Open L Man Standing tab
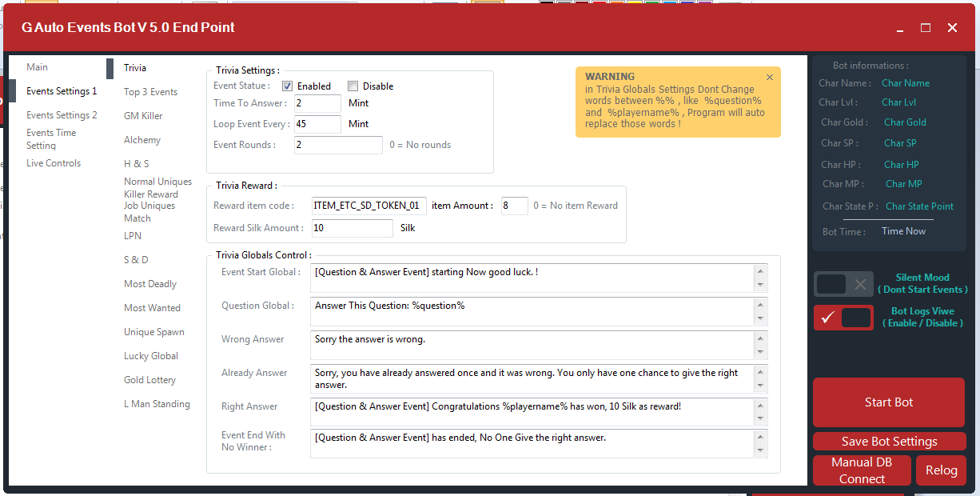980x496 pixels. point(157,404)
